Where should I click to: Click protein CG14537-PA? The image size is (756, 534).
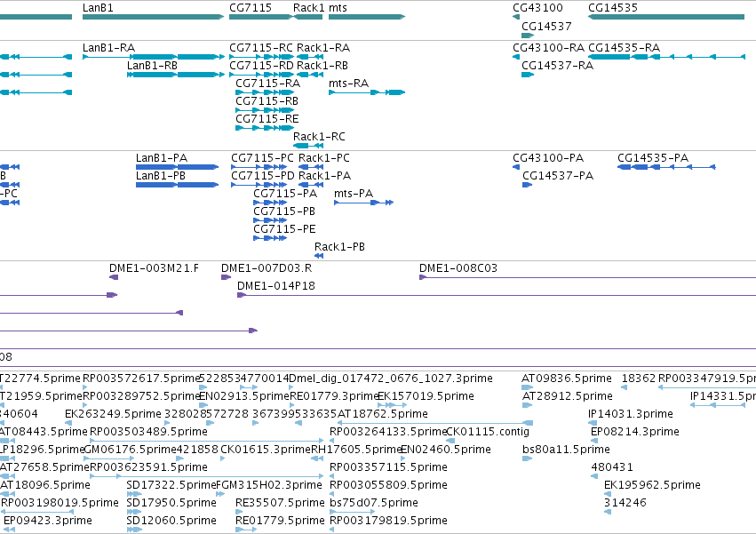[527, 185]
